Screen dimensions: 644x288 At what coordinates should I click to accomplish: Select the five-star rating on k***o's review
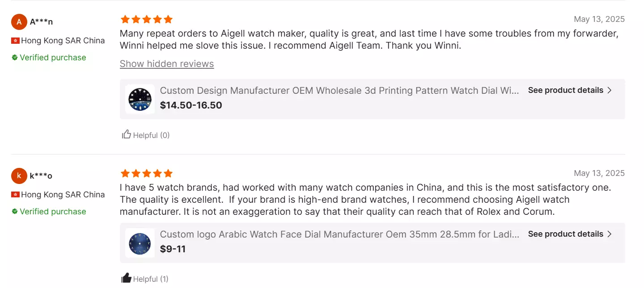point(168,173)
